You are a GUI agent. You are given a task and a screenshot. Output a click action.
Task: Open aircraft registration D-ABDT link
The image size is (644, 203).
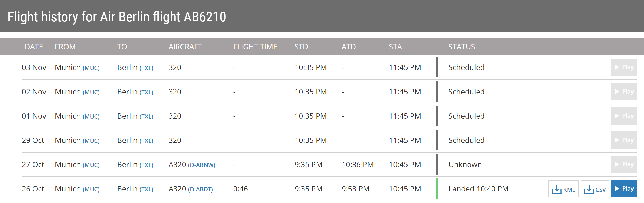pyautogui.click(x=200, y=189)
